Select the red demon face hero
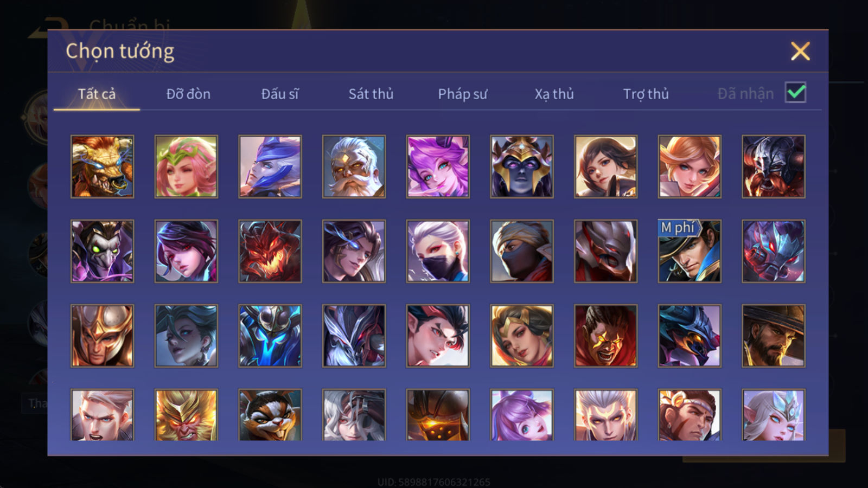The width and height of the screenshot is (868, 488). 270,251
